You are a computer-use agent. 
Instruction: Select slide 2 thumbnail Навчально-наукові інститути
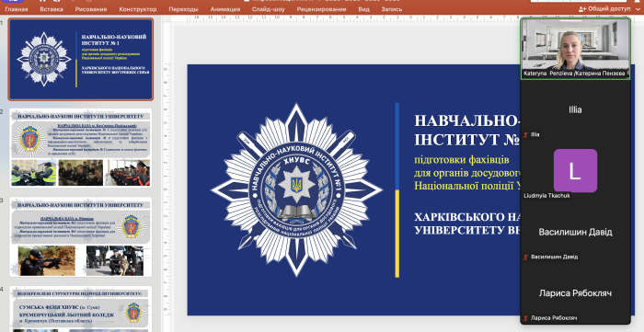81,148
